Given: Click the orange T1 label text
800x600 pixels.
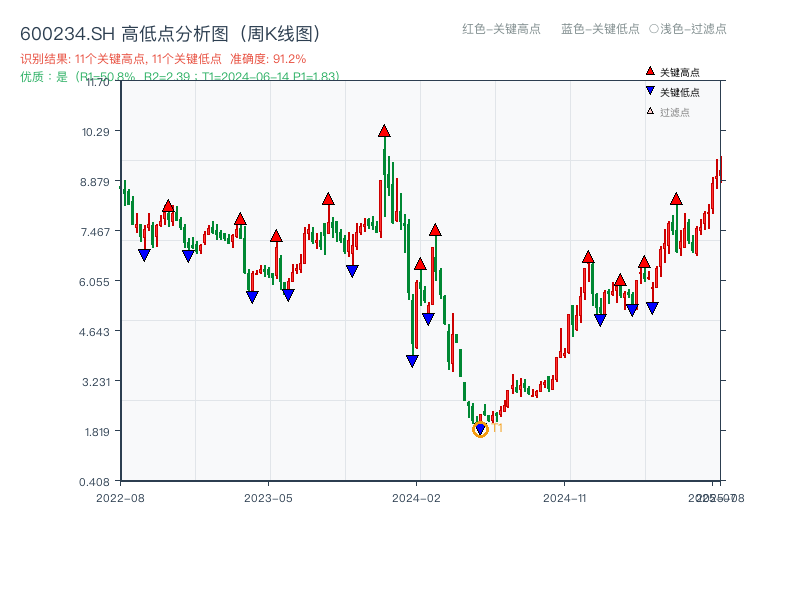Looking at the screenshot, I should 497,428.
